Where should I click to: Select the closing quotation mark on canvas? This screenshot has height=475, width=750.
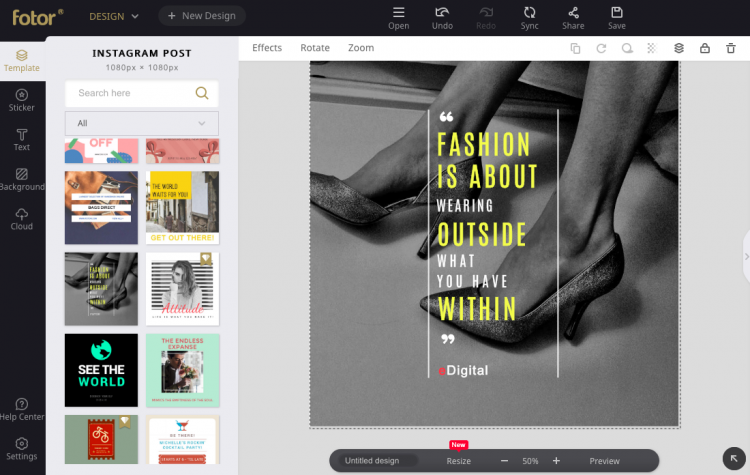(x=448, y=339)
